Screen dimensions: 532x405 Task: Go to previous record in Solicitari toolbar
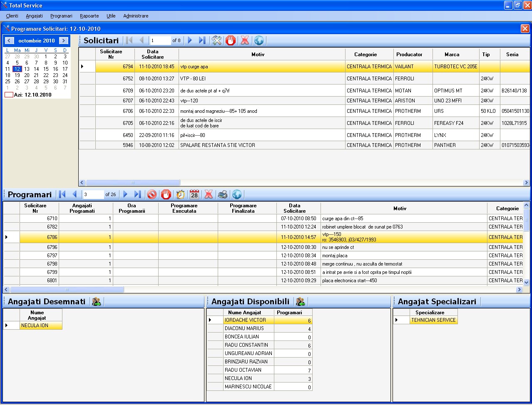(x=142, y=40)
